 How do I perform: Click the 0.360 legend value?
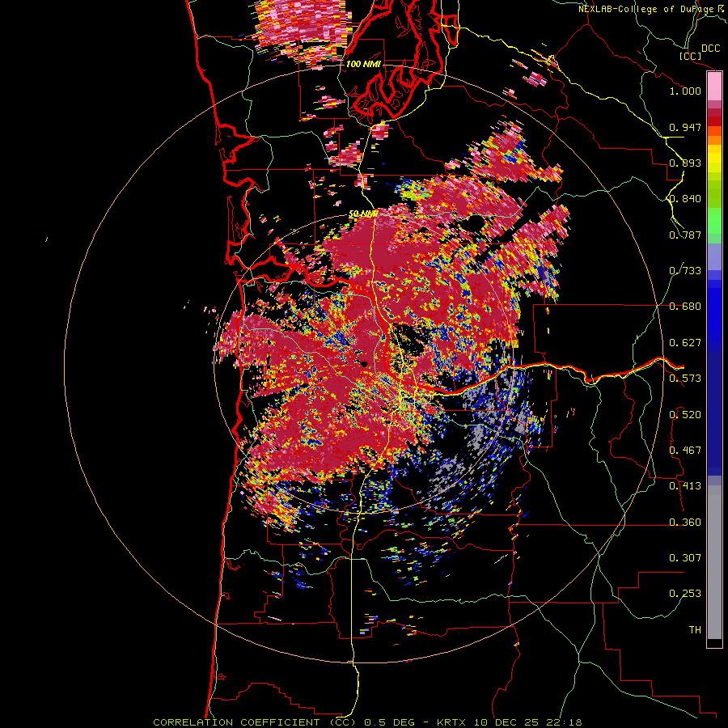[685, 523]
